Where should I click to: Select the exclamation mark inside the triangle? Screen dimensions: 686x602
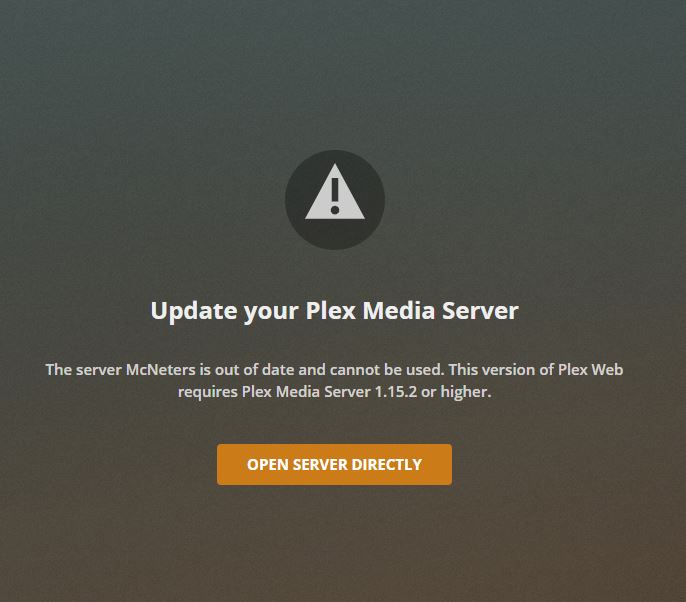click(335, 196)
